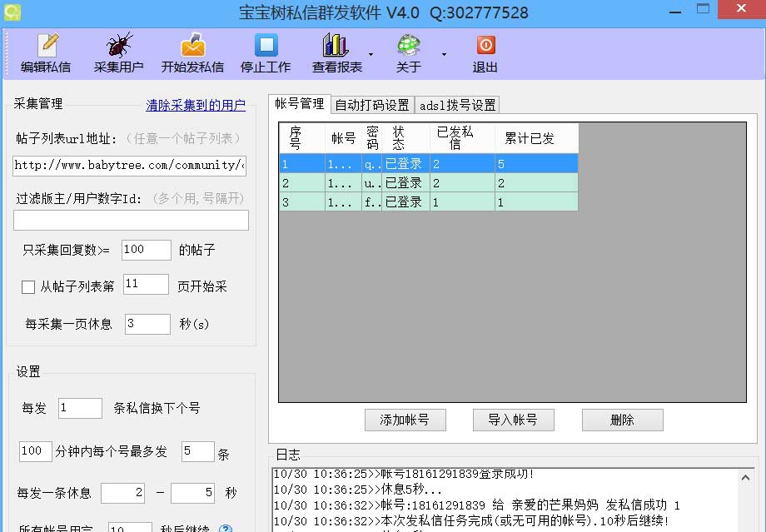Switch to the 自动打码设置 tab

click(371, 105)
